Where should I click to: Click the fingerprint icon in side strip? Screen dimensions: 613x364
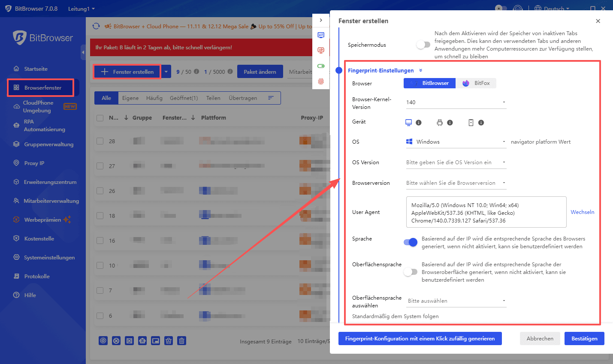point(321,81)
